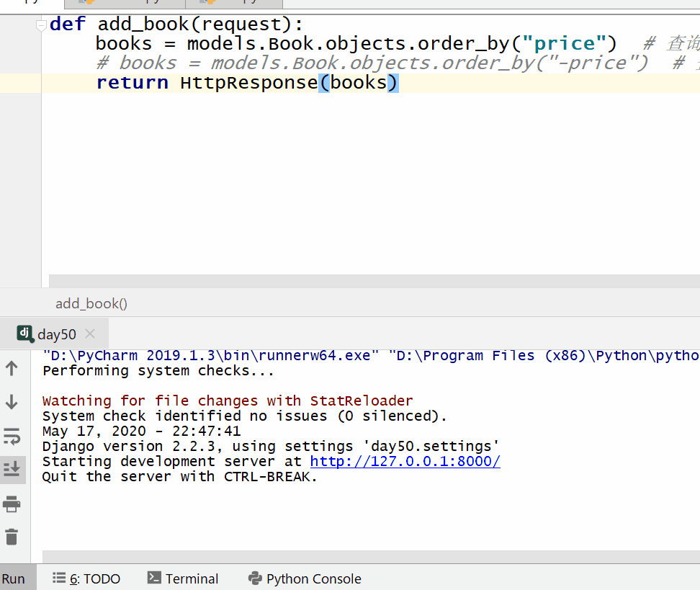Click the Print icon in Run toolbar
This screenshot has height=590, width=700.
(x=12, y=504)
